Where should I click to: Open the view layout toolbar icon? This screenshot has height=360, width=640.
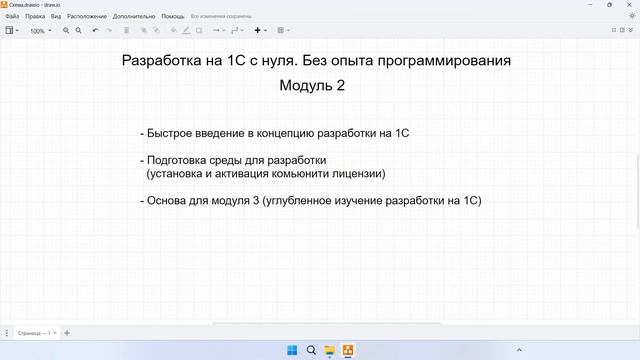[x=11, y=30]
